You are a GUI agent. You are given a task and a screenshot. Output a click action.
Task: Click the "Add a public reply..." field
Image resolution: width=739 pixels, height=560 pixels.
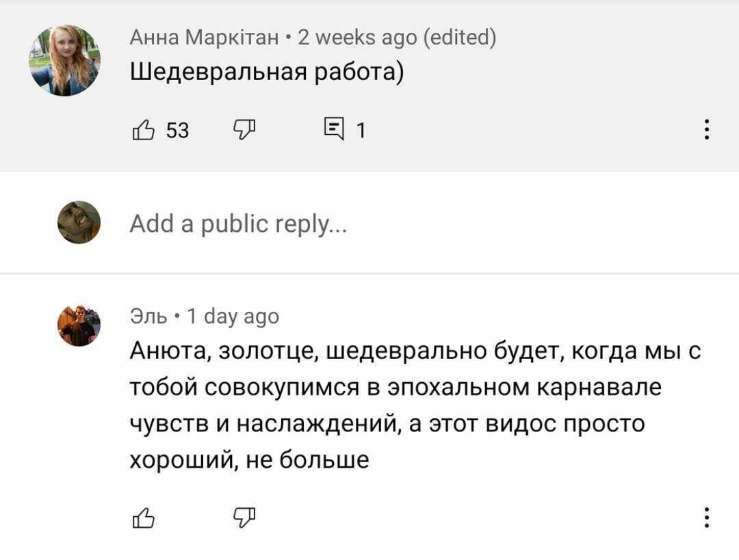(238, 223)
